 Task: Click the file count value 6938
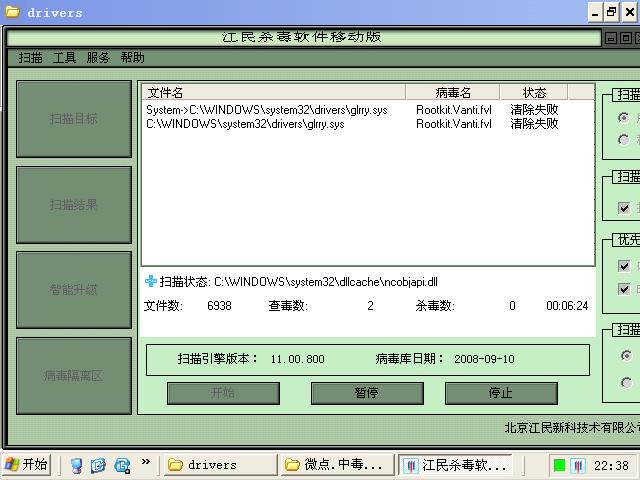[219, 306]
